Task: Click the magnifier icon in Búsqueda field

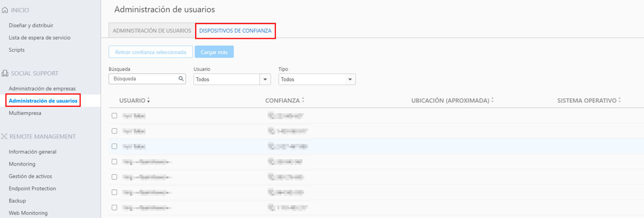Action: [181, 79]
